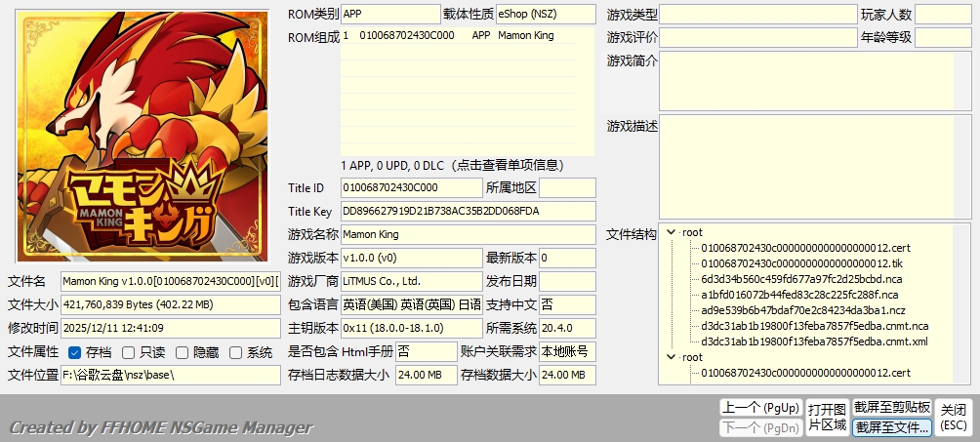Image resolution: width=980 pixels, height=442 pixels.
Task: Click the 最新版本 field
Action: click(567, 258)
